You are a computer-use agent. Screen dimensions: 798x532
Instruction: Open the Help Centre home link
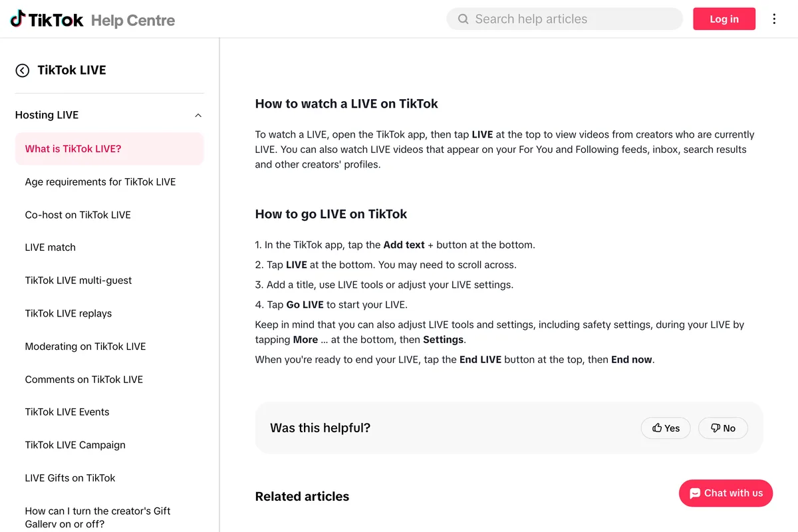(x=133, y=20)
